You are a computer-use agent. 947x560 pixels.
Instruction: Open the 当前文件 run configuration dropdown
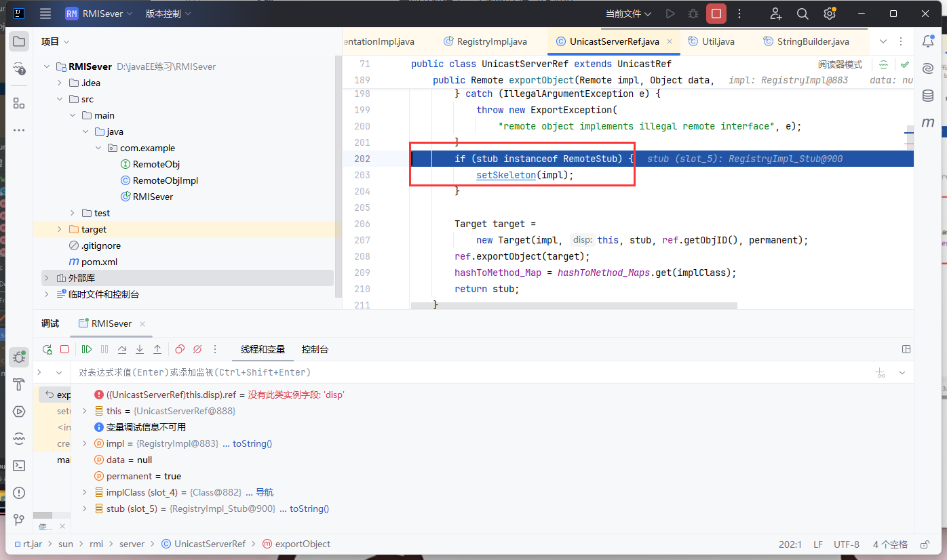(x=628, y=14)
